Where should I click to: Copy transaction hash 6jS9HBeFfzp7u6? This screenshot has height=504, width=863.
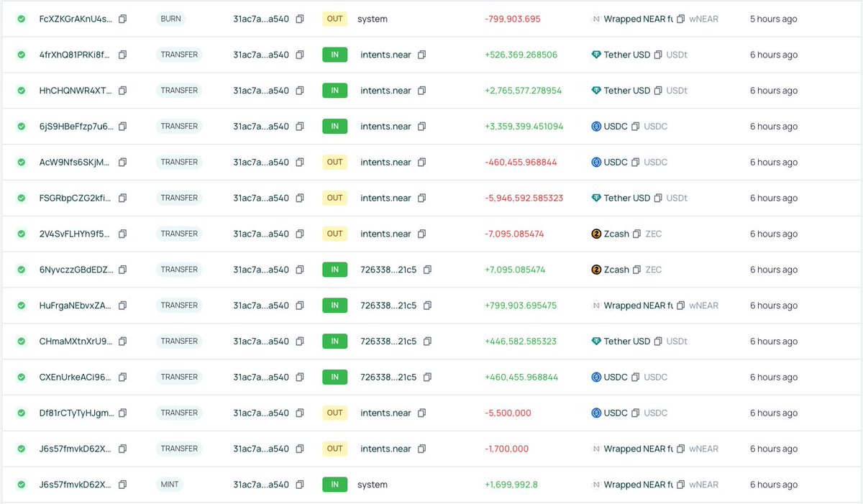click(x=123, y=127)
